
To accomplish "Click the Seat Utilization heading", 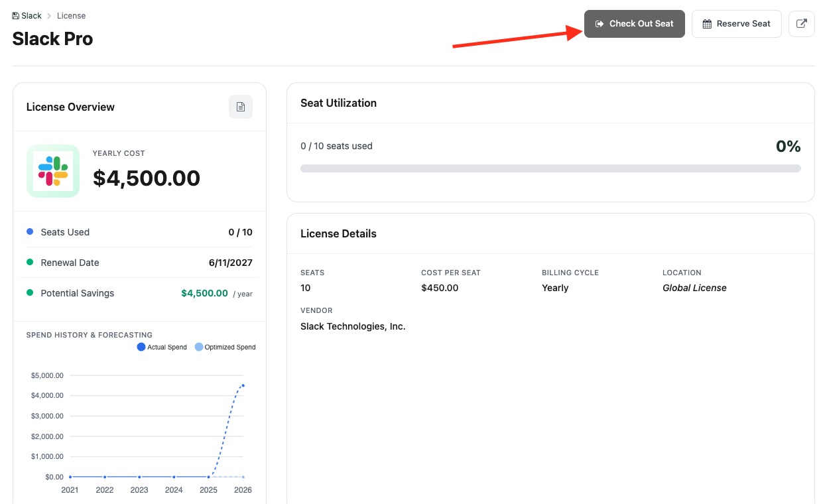I will coord(338,103).
